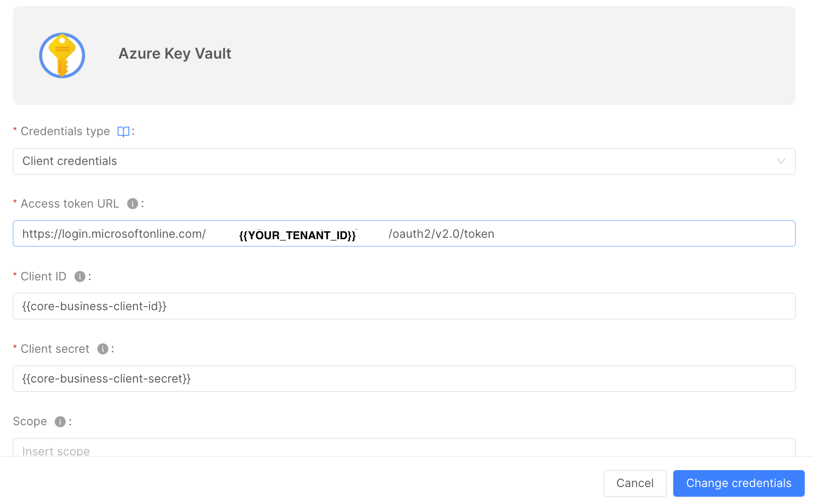Viewport: 813px width, 504px height.
Task: Select the {{YOUR_TENANT_ID}} placeholder text
Action: (x=298, y=235)
